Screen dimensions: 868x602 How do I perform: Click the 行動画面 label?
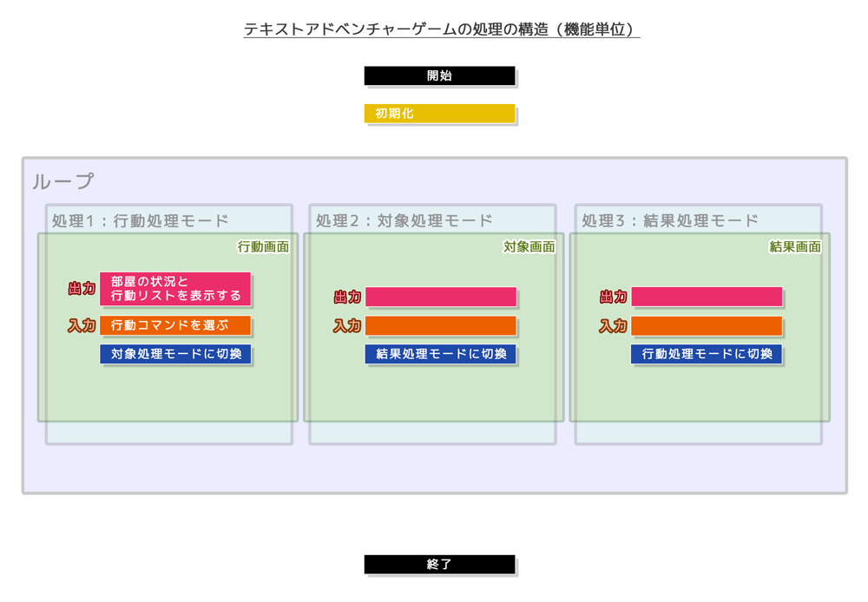click(x=264, y=246)
